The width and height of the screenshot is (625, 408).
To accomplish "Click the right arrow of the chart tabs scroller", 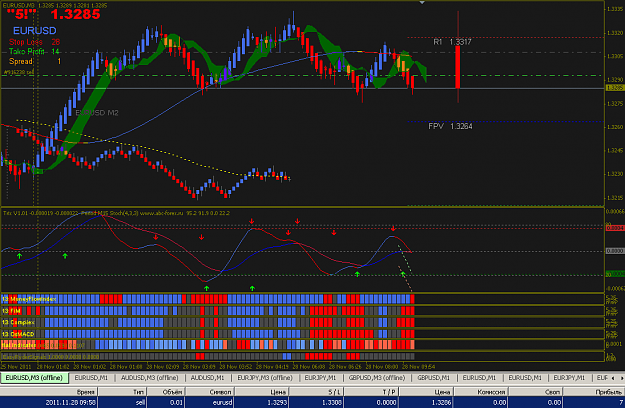I will (x=621, y=378).
